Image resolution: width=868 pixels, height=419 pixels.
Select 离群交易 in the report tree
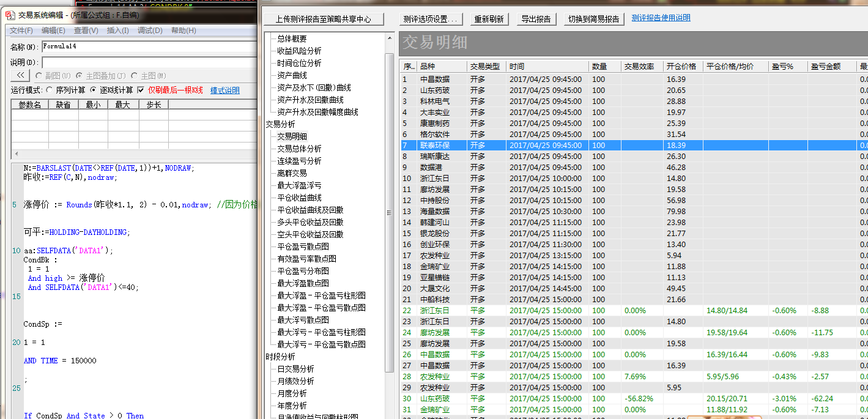click(292, 173)
